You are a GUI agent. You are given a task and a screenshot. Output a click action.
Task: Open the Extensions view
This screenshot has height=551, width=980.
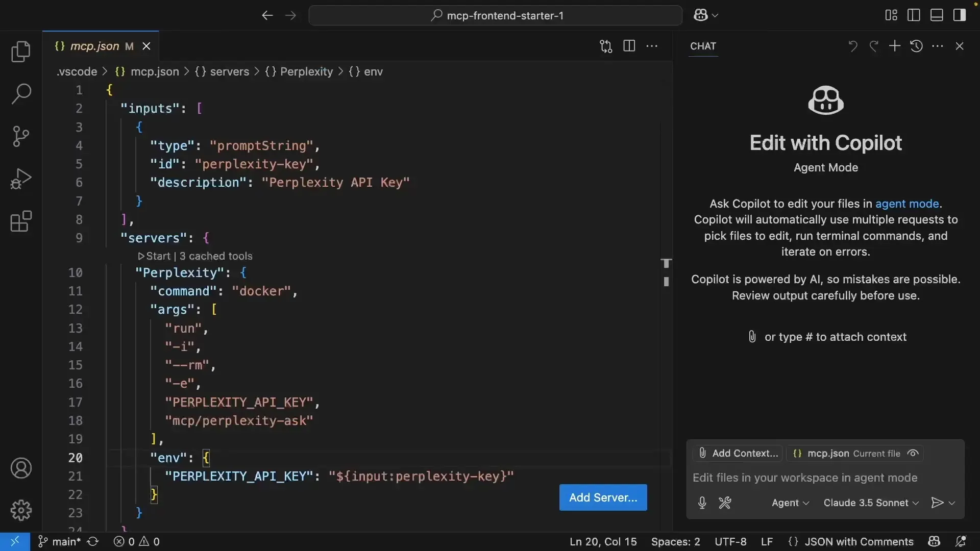pyautogui.click(x=21, y=221)
